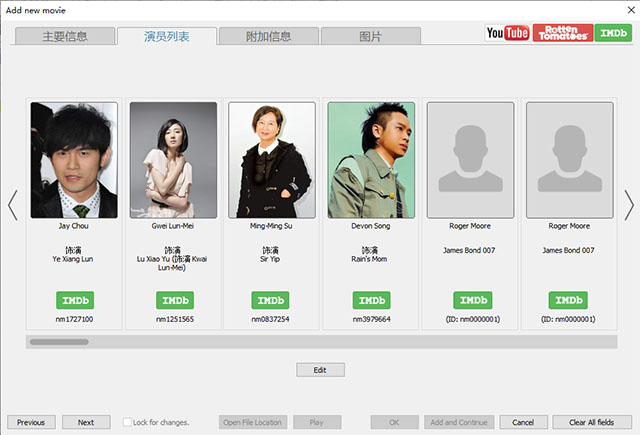
Task: Click the actor name Devon Song
Action: (371, 226)
